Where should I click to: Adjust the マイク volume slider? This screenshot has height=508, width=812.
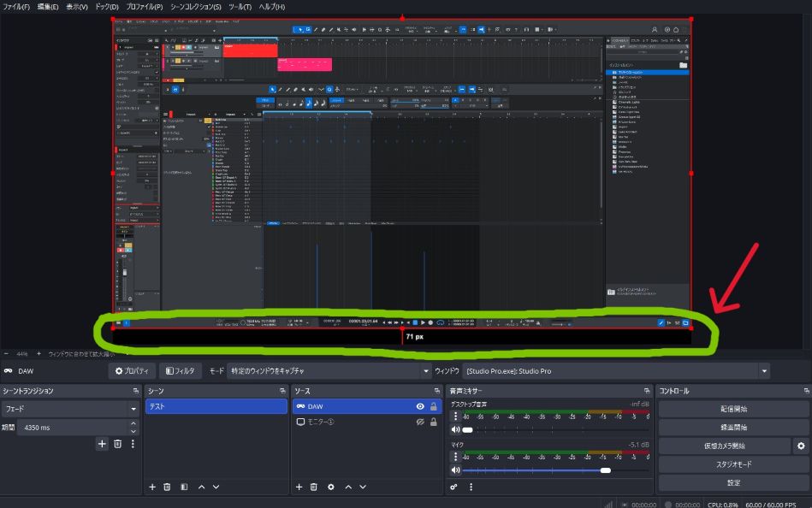pos(605,470)
